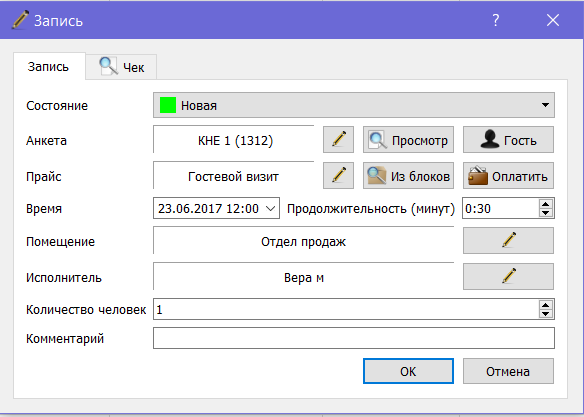Click the date text 23.06.2017 12:00
Image resolution: width=584 pixels, height=417 pixels.
[x=208, y=208]
